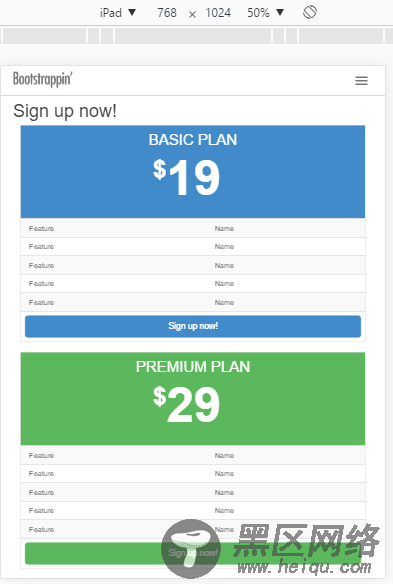The width and height of the screenshot is (393, 584).
Task: Click the responsive breakpoint media query bar
Action: [x=193, y=36]
